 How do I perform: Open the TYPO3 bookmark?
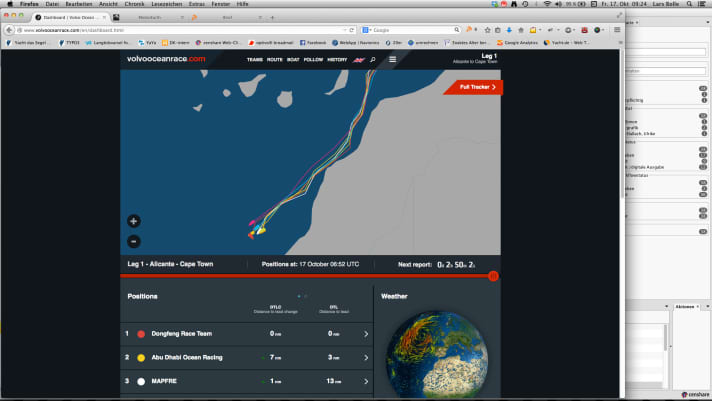[x=69, y=43]
